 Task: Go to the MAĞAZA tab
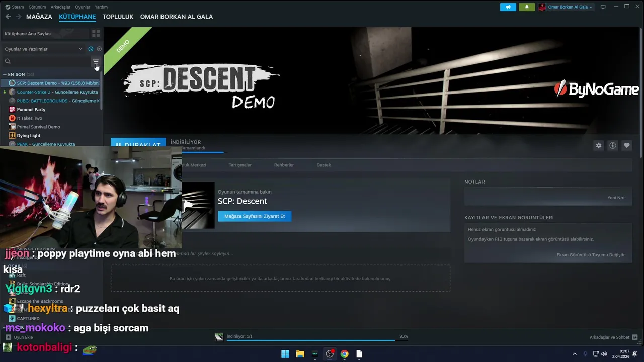point(39,17)
